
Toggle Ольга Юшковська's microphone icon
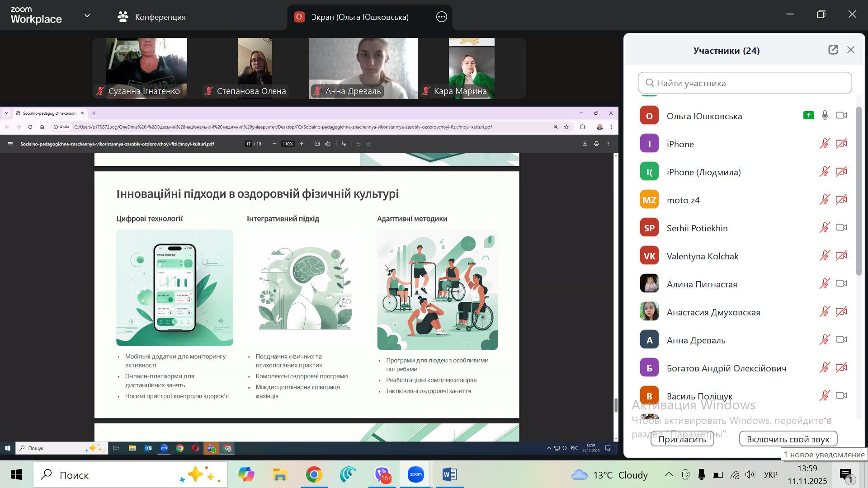825,116
